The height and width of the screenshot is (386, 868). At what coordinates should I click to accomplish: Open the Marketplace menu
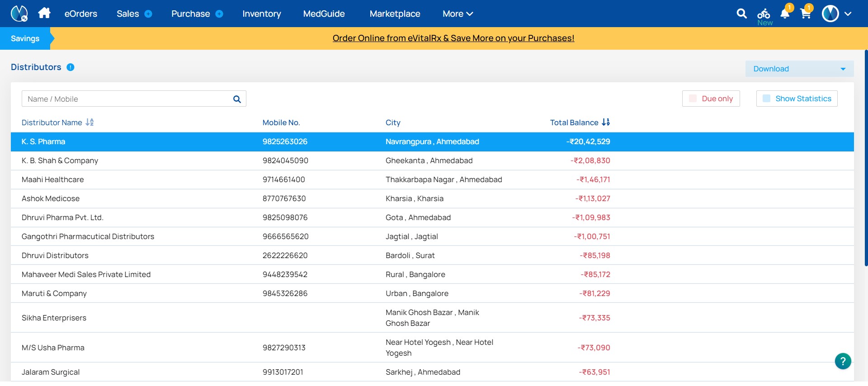click(395, 14)
